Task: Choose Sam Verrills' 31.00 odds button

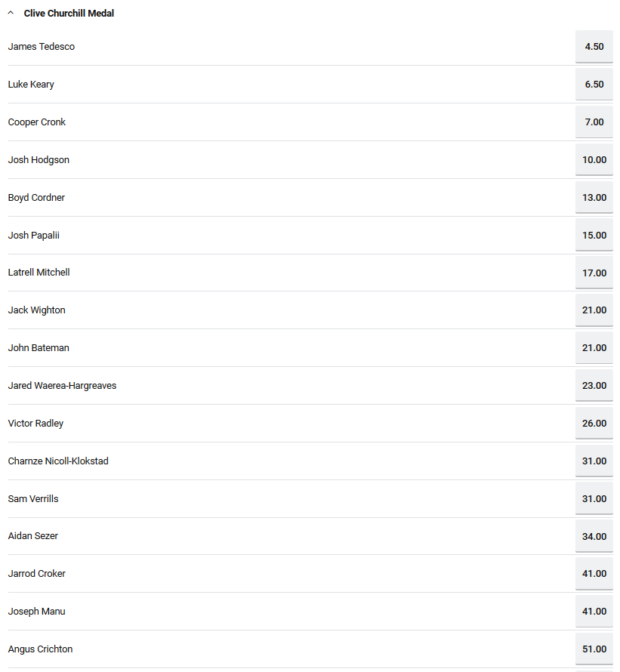Action: tap(594, 499)
